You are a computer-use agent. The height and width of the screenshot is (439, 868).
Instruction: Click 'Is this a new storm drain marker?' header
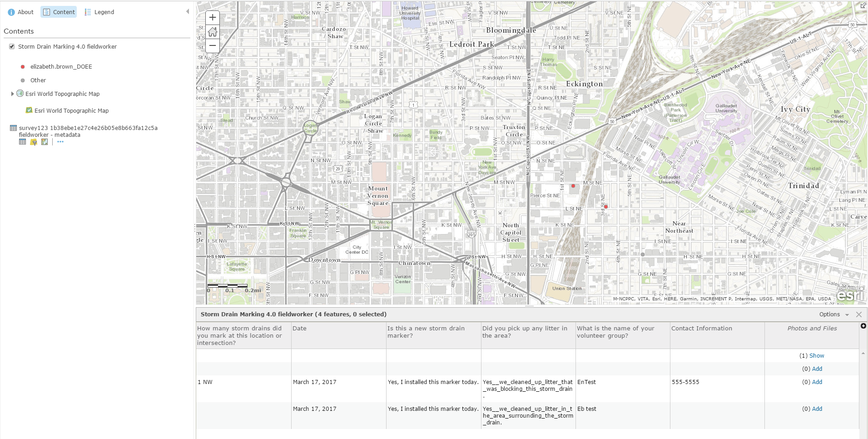coord(434,335)
